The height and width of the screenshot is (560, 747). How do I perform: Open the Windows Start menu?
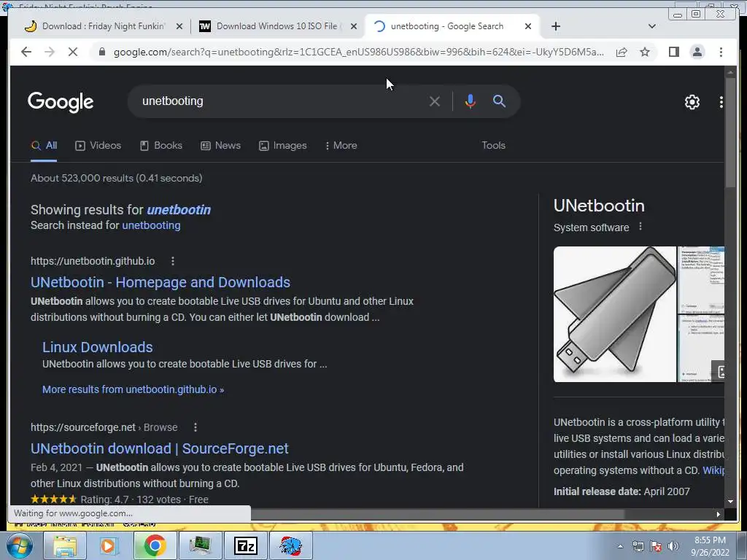pos(19,545)
